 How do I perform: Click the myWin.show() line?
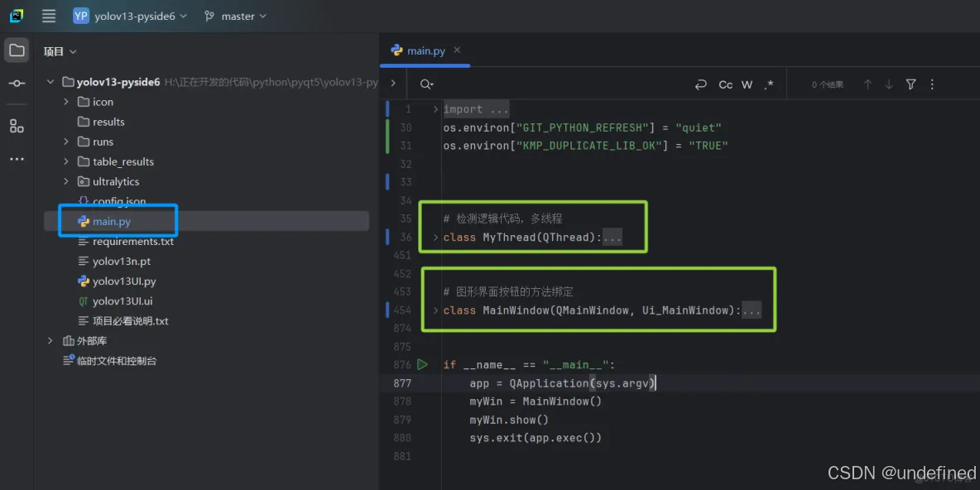[509, 420]
